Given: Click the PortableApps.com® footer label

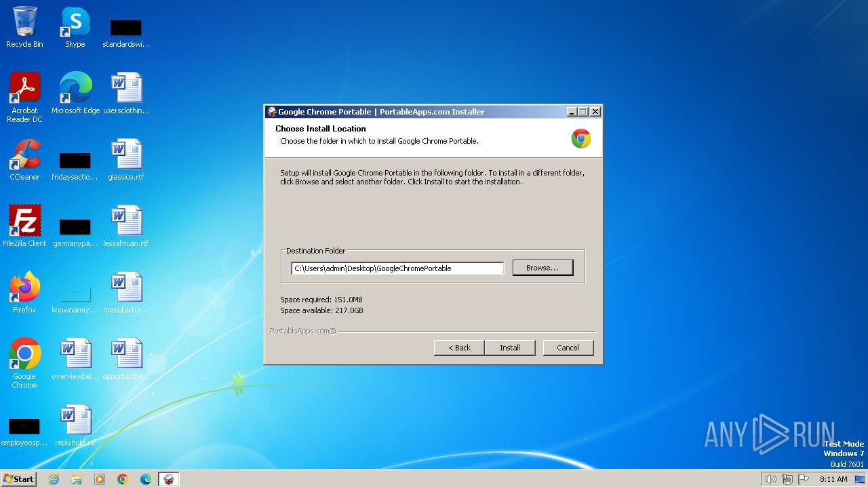Looking at the screenshot, I should 303,331.
